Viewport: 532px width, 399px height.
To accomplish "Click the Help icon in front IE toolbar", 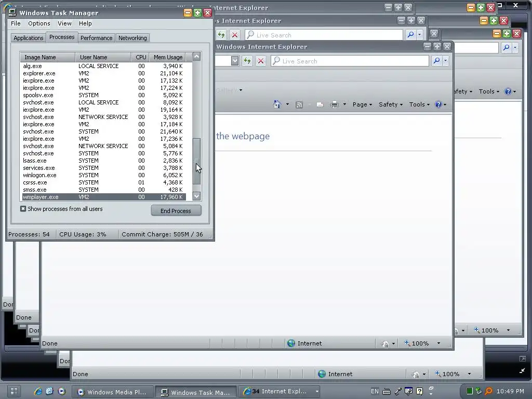I will coord(438,104).
